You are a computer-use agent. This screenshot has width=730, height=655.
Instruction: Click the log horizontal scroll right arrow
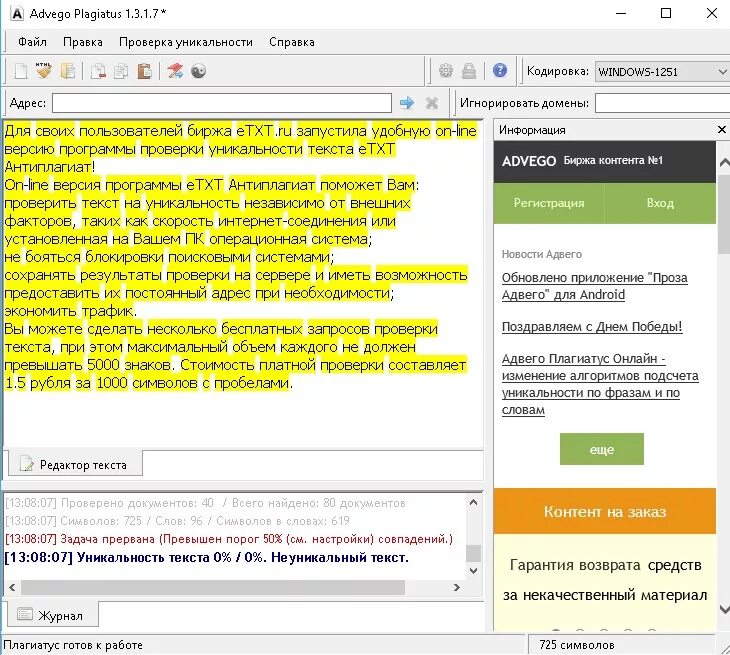[457, 587]
